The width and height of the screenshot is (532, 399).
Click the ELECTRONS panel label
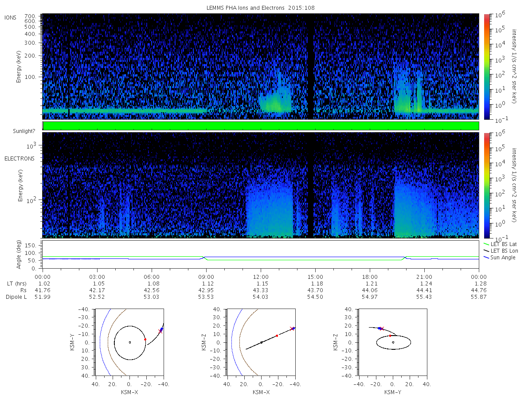click(x=19, y=158)
